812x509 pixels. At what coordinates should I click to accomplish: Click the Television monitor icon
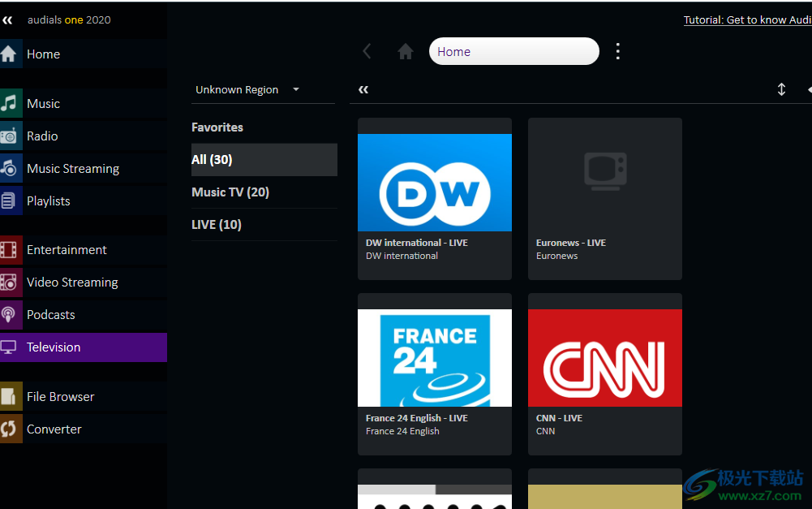coord(10,347)
